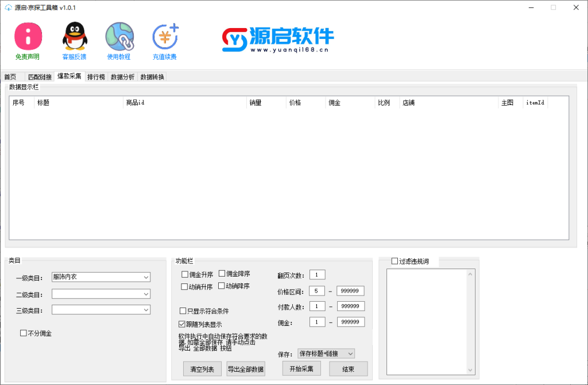Enable the 过滤违规词 checkbox

[x=394, y=262]
